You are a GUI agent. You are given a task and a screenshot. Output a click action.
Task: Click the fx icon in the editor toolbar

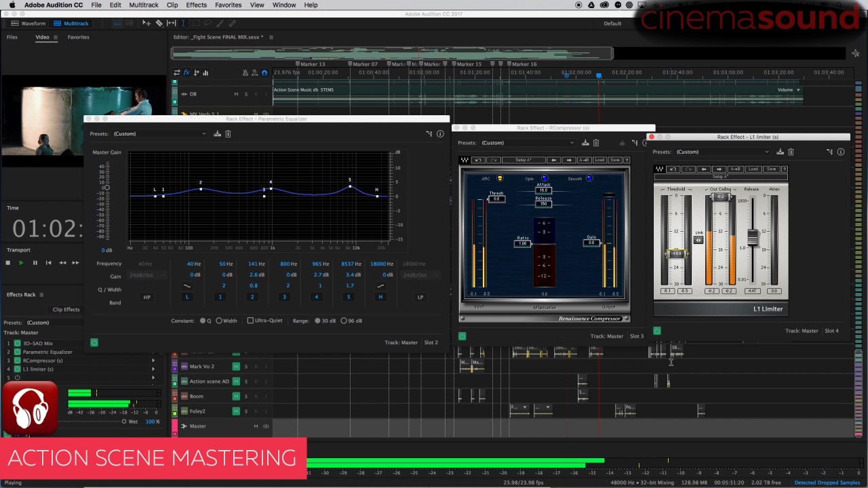point(186,73)
